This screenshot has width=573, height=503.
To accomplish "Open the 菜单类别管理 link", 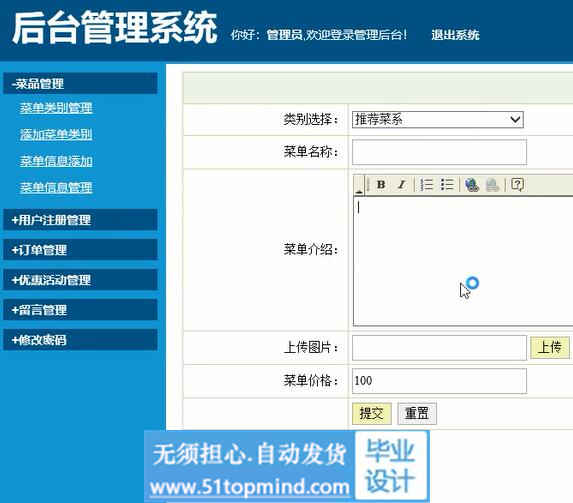I will (x=56, y=108).
